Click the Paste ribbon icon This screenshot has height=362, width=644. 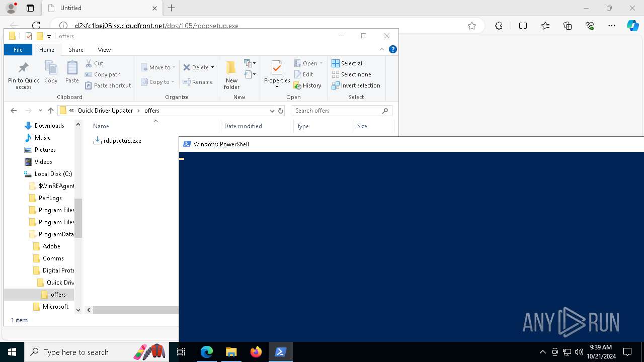pos(72,72)
